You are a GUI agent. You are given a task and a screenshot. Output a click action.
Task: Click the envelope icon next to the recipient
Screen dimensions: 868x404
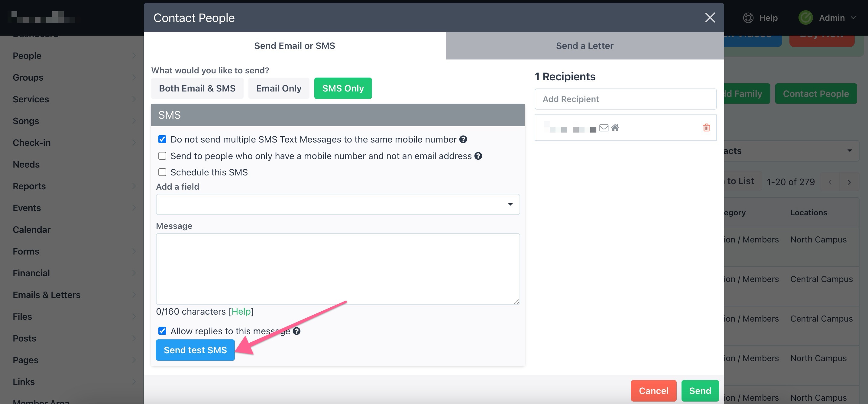[604, 128]
